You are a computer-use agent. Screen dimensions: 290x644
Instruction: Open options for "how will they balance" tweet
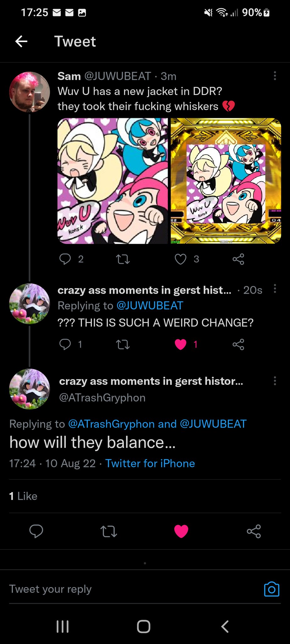275,381
